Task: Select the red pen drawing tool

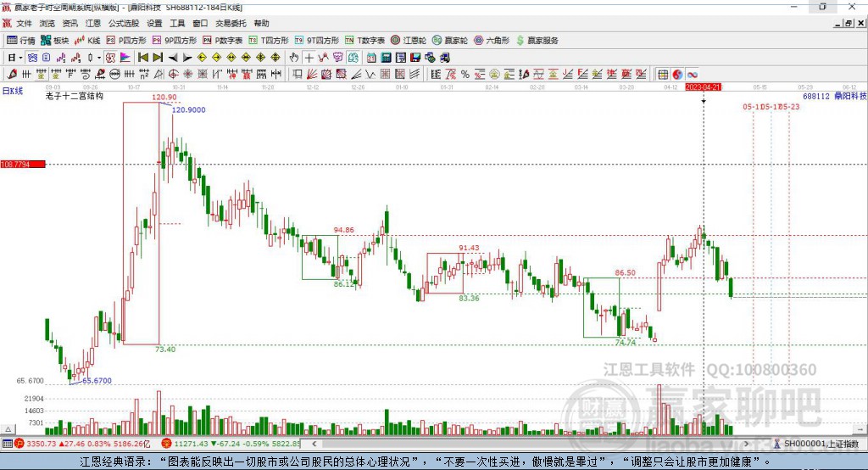Action: (x=12, y=75)
